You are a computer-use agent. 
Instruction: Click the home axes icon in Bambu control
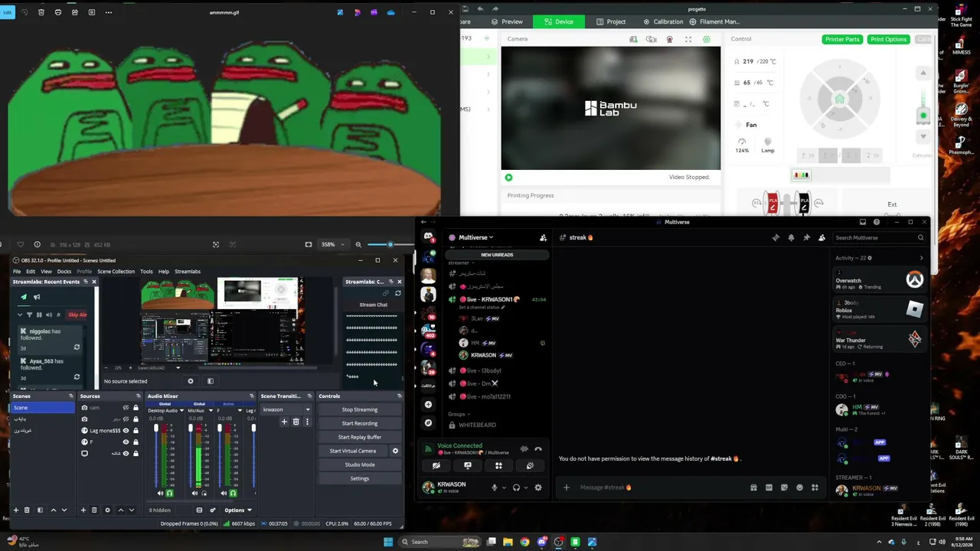839,99
